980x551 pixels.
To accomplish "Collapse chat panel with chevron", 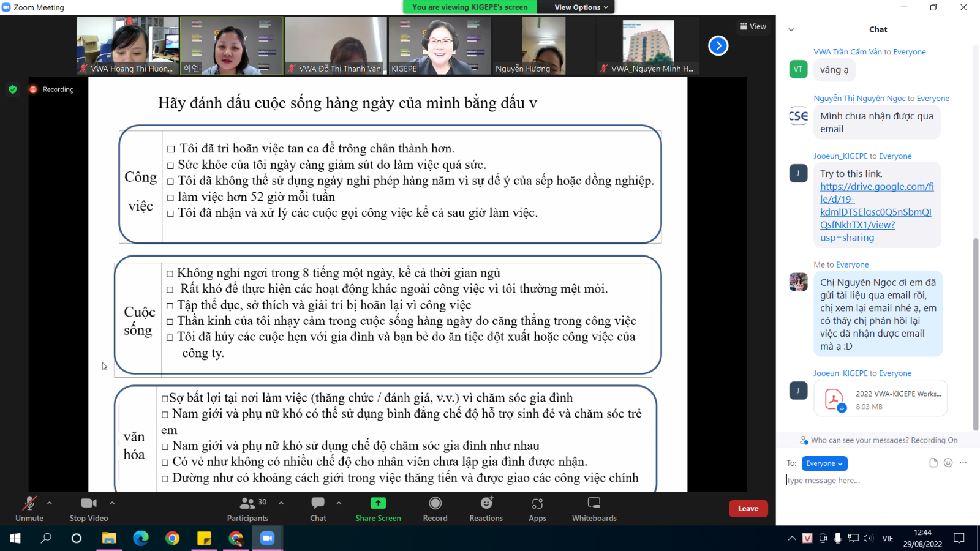I will coord(791,29).
